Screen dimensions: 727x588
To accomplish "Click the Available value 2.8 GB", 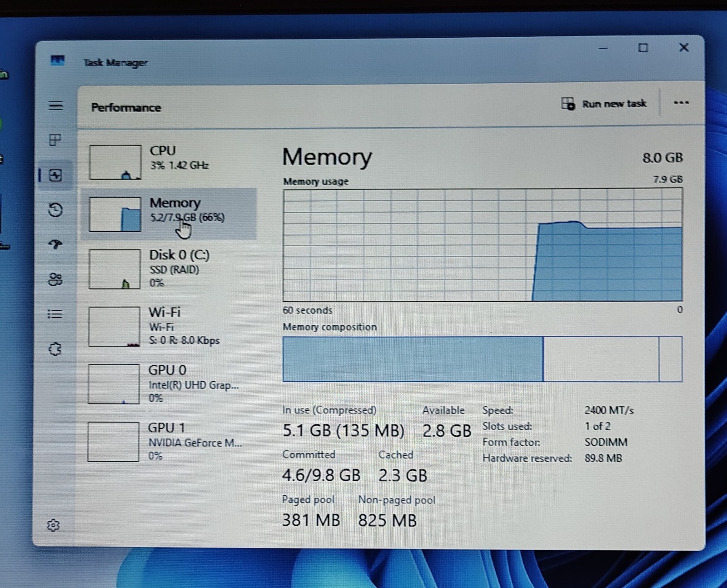I will pyautogui.click(x=447, y=431).
